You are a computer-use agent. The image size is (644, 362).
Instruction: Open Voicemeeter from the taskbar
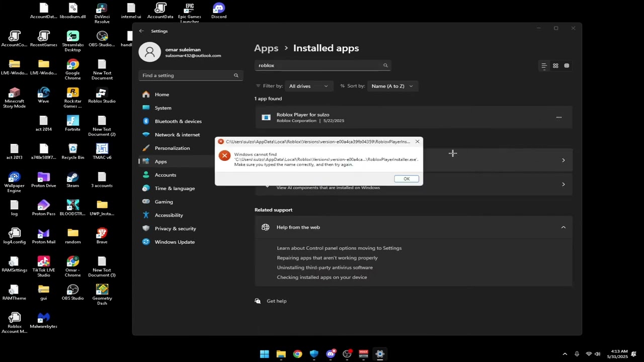click(x=363, y=354)
